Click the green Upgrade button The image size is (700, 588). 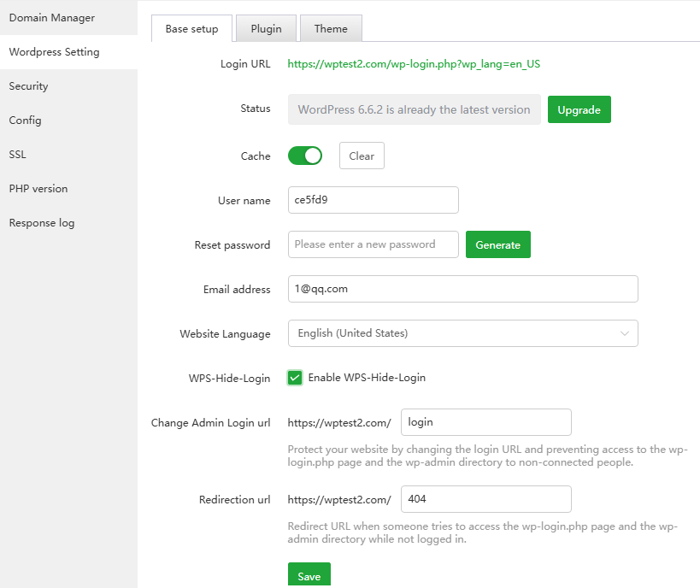(x=579, y=110)
